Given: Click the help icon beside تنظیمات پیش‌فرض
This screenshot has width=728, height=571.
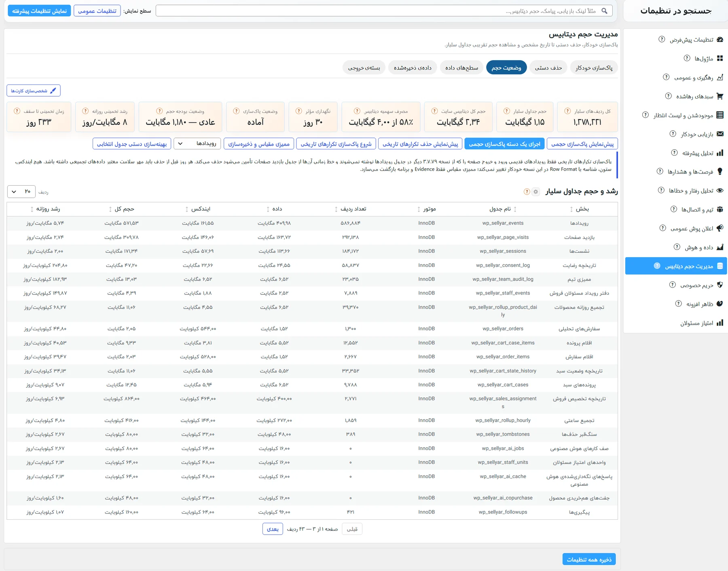Looking at the screenshot, I should pyautogui.click(x=662, y=39).
